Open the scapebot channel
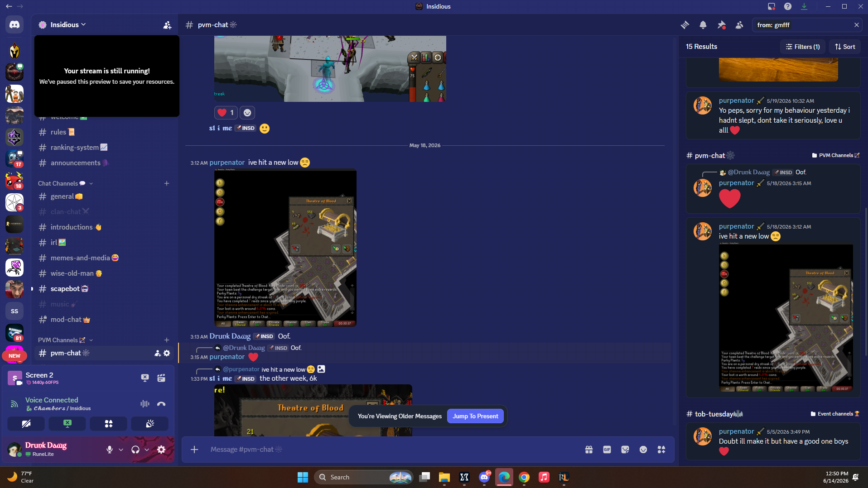868x488 pixels. point(104,289)
